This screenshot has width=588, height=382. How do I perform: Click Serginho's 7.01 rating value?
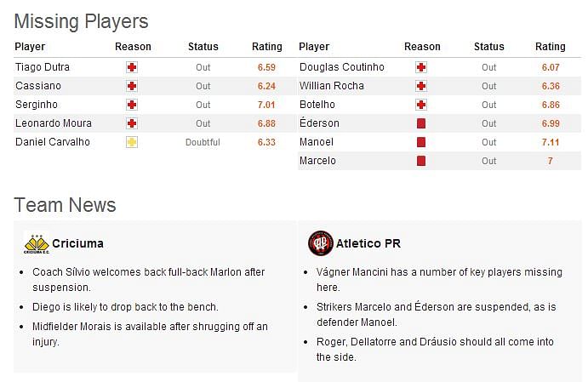click(266, 105)
